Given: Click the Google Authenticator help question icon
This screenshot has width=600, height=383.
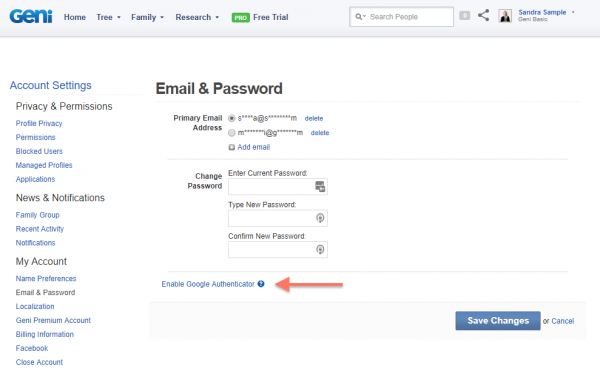Looking at the screenshot, I should point(261,284).
